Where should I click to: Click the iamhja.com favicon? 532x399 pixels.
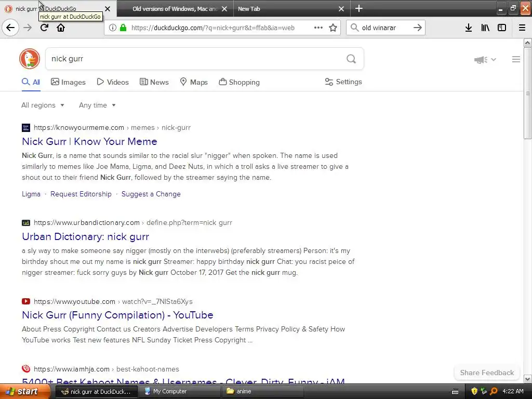26,369
